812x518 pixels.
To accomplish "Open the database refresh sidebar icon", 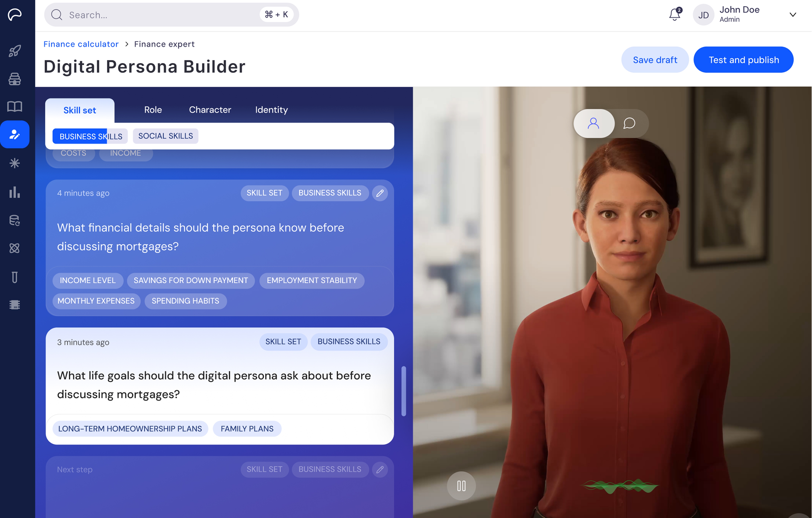I will (14, 220).
